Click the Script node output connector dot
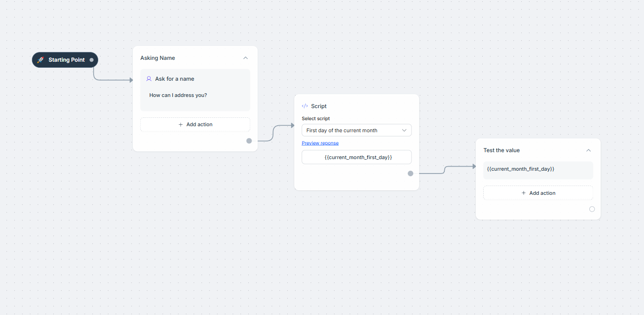 click(410, 174)
